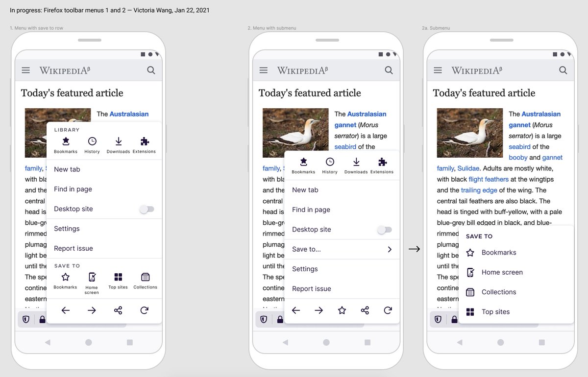Tap Wikipedia logo in mockup 2 header
The height and width of the screenshot is (377, 588).
click(303, 71)
